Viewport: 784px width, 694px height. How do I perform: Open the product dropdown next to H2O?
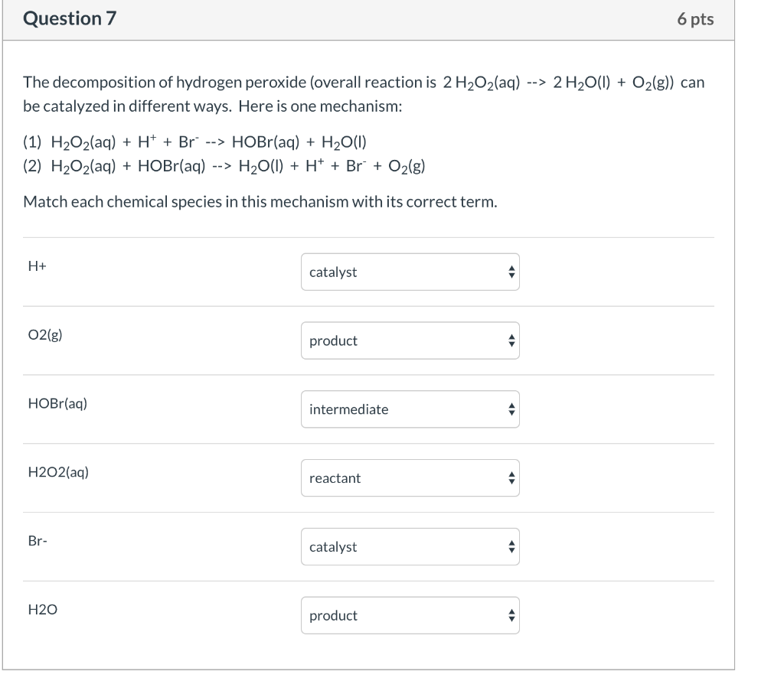point(410,615)
